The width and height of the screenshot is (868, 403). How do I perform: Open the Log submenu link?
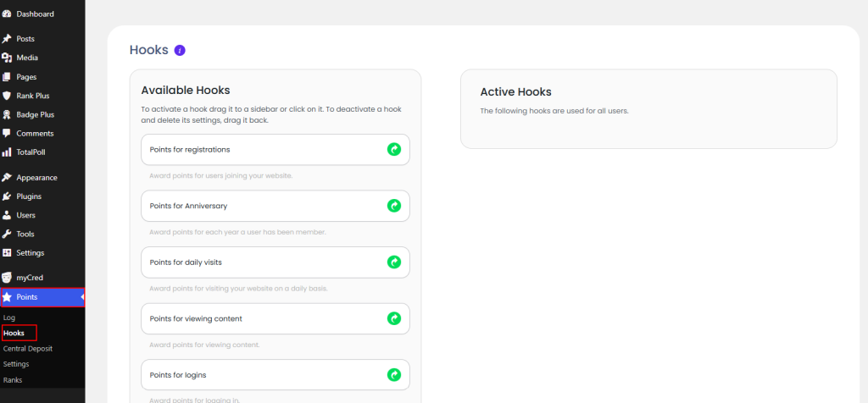click(9, 317)
